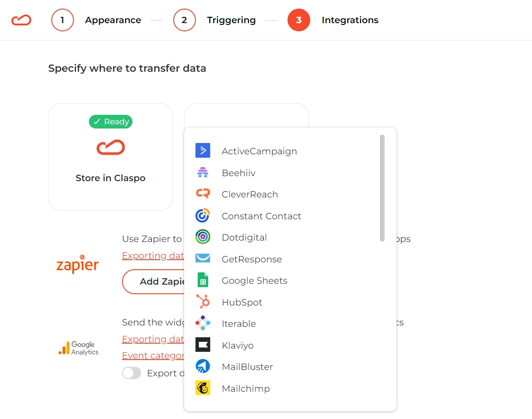Image resolution: width=532 pixels, height=419 pixels.
Task: Choose the CleverReach logo icon
Action: pos(203,193)
